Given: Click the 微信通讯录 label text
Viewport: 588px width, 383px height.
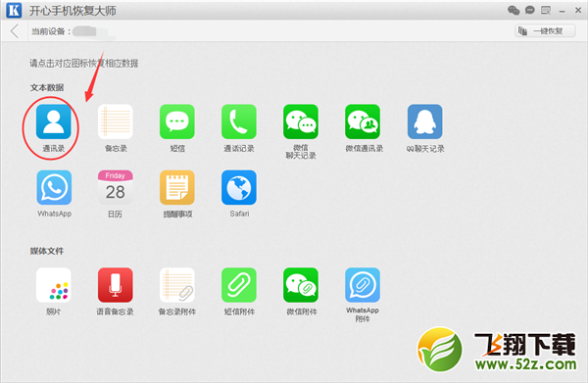Looking at the screenshot, I should point(365,149).
